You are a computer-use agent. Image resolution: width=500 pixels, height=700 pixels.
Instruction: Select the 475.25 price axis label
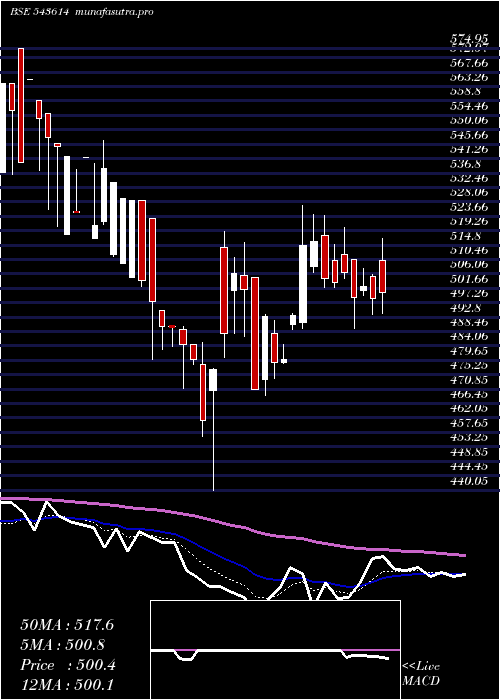pyautogui.click(x=469, y=365)
